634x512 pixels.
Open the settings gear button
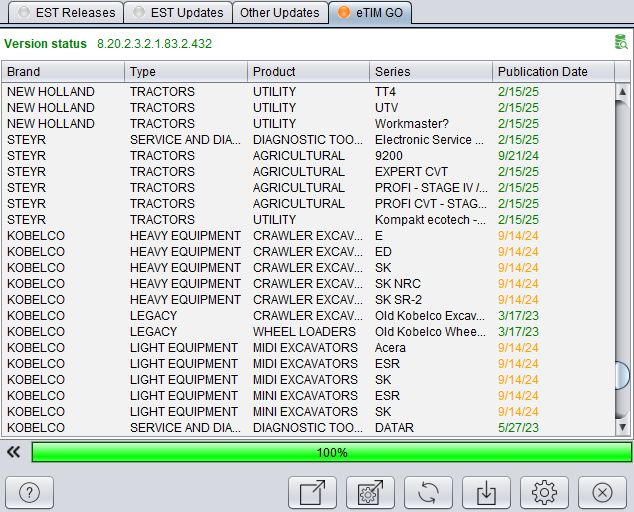coord(544,492)
